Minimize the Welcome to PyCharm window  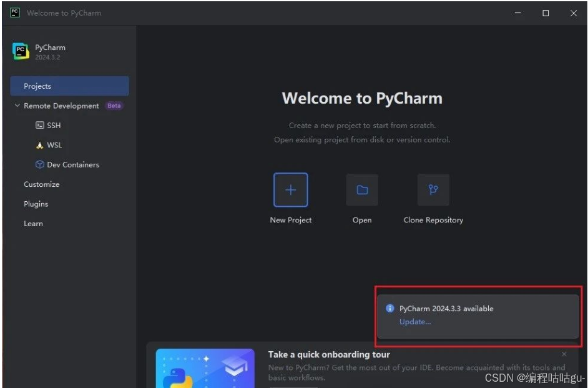[x=518, y=13]
